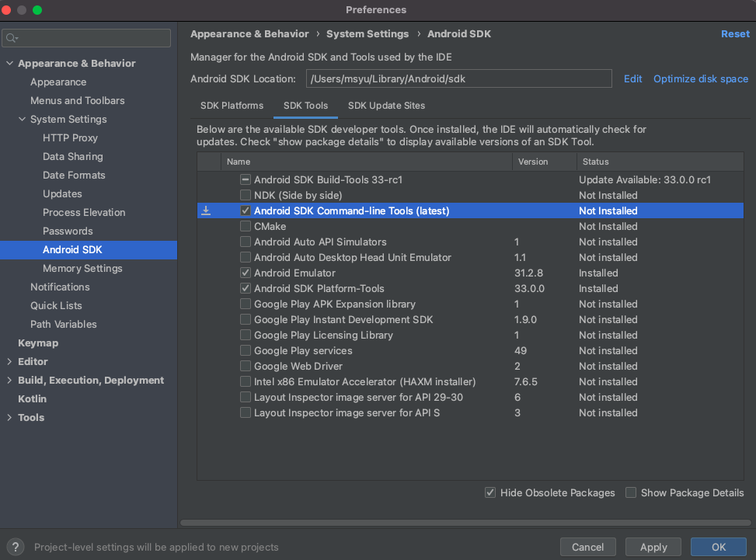Click the Reset link
Image resolution: width=756 pixels, height=560 pixels.
pos(735,33)
